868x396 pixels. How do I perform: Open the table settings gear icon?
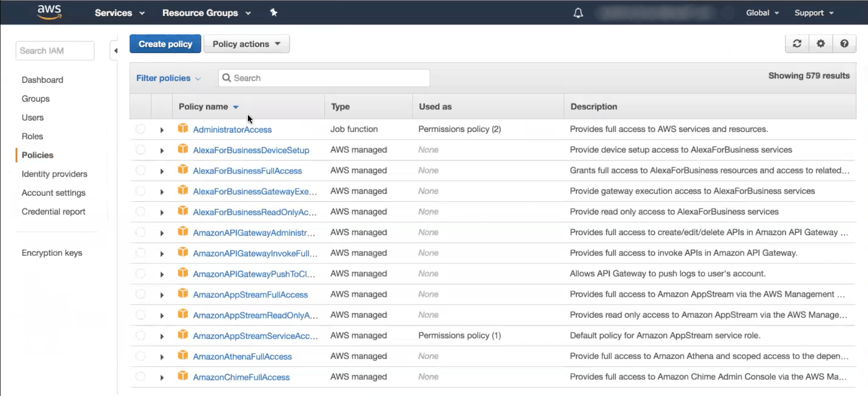(821, 43)
